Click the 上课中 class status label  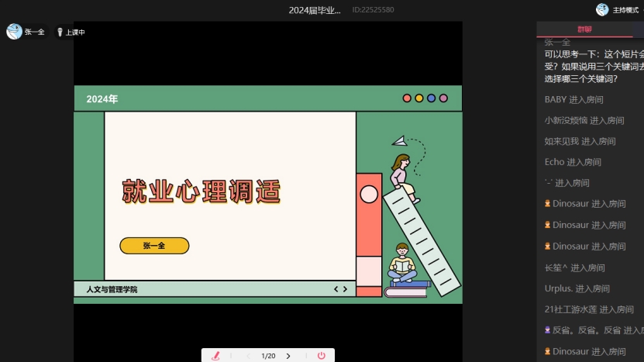click(x=75, y=33)
